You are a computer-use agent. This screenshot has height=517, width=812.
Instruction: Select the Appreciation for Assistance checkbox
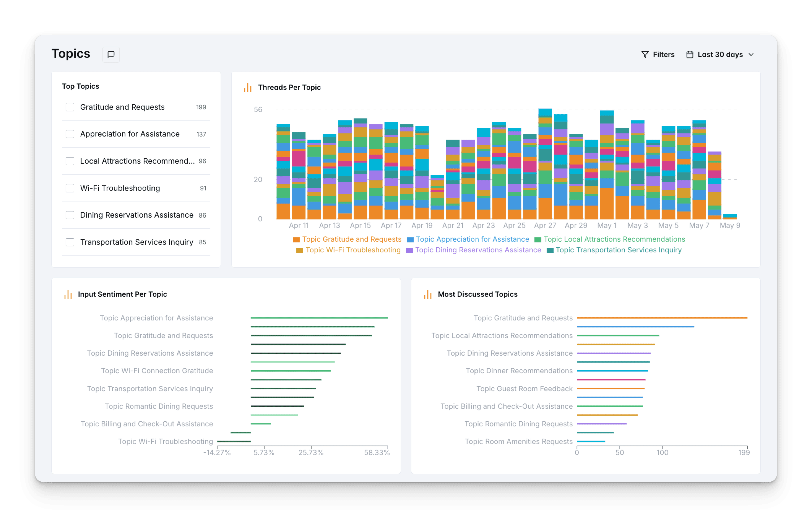(70, 134)
